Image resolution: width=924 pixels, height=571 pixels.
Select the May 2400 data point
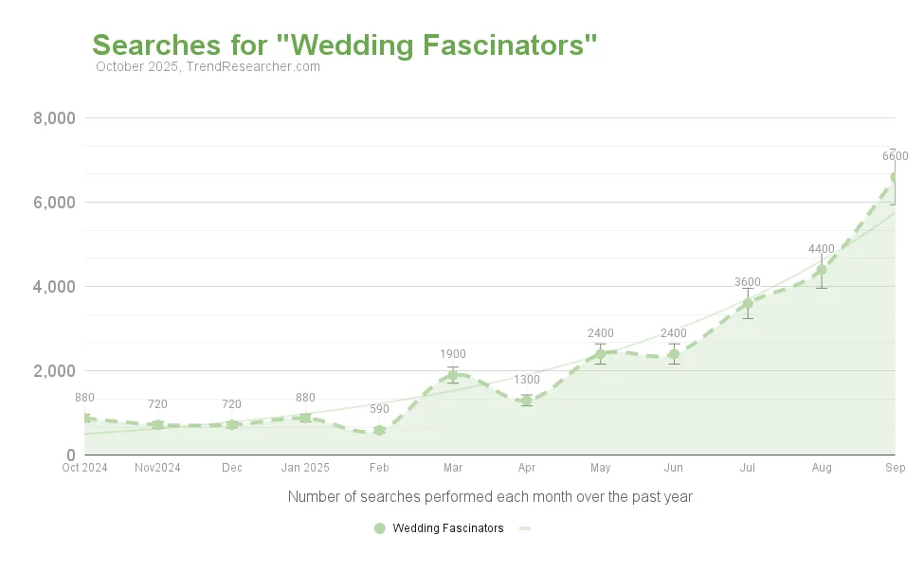(600, 354)
